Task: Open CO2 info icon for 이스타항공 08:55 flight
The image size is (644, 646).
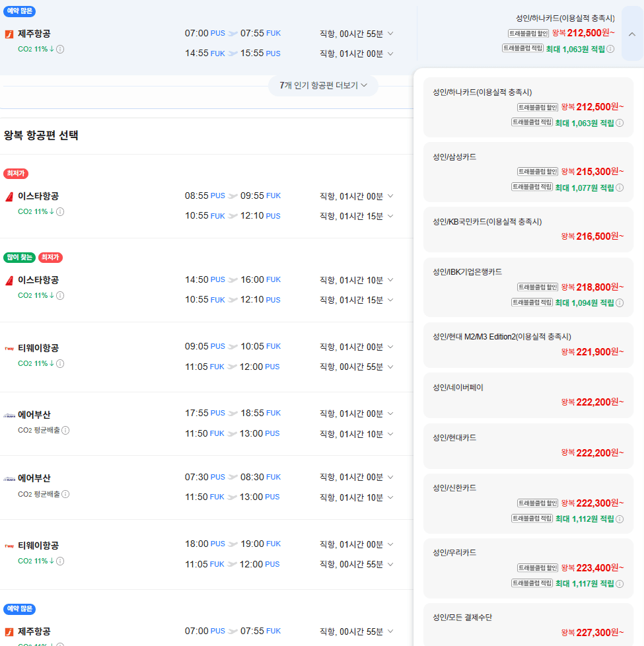Action: click(60, 212)
